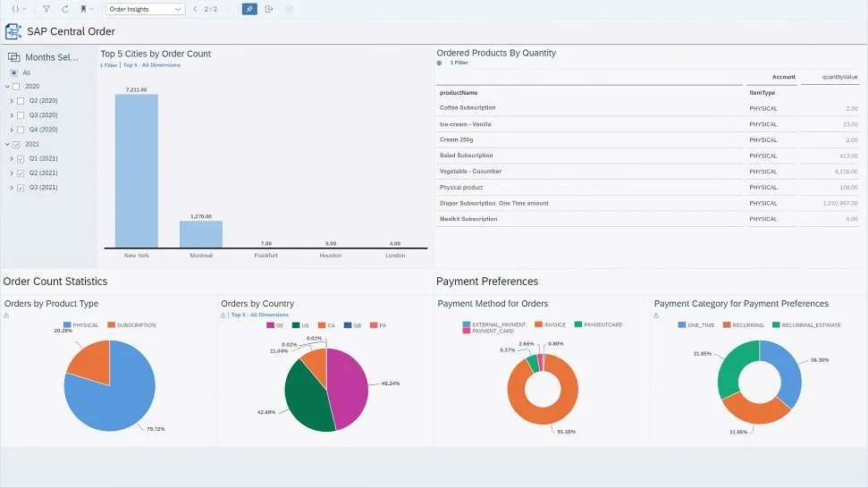
Task: Click the filter icon under Ordered Products
Action: 439,63
